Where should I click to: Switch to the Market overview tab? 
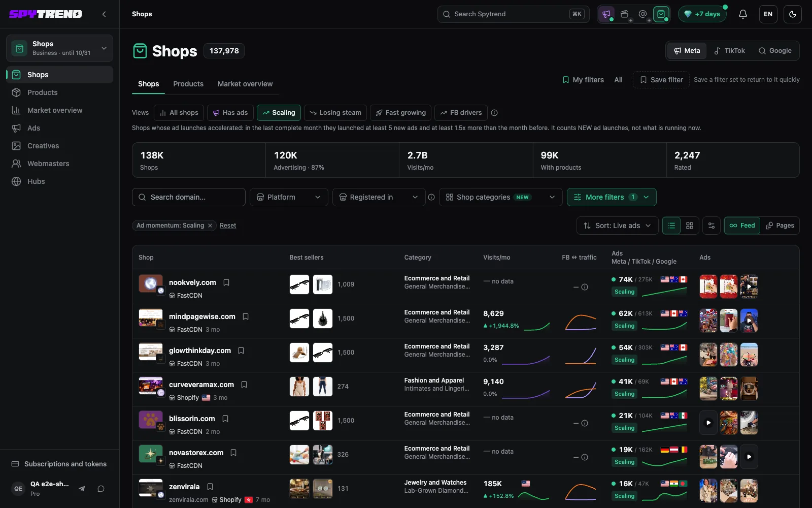(x=245, y=84)
